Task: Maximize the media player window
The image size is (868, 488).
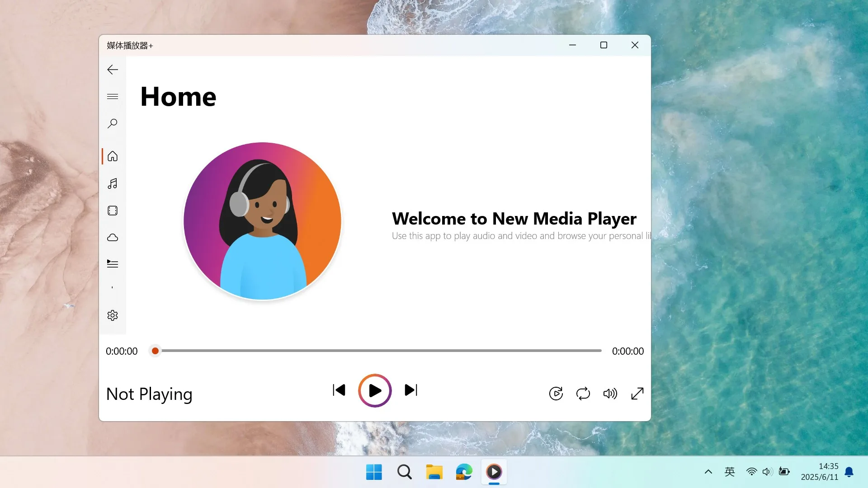Action: [604, 45]
